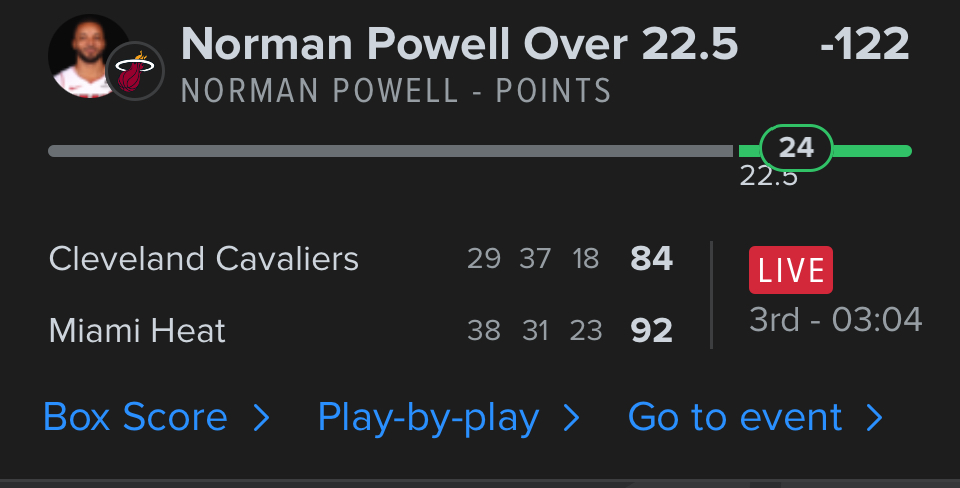Click the chevron after Go to event

875,417
